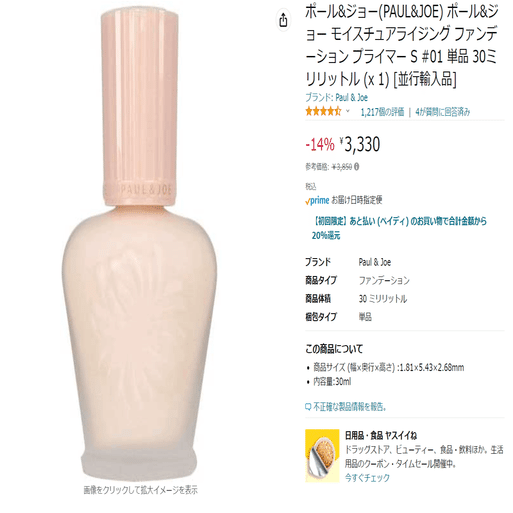Visit the ブランド: Paul & Joe store link
This screenshot has height=513, width=513.
[x=336, y=98]
